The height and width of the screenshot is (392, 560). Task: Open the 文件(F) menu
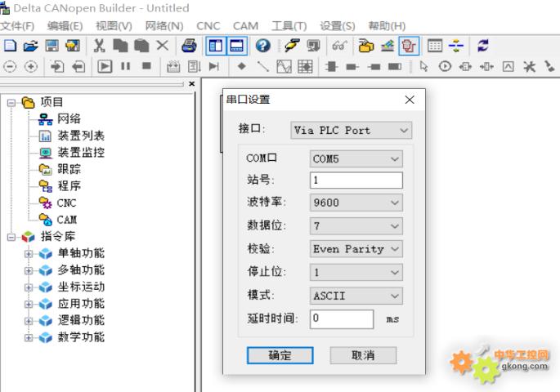[x=17, y=26]
